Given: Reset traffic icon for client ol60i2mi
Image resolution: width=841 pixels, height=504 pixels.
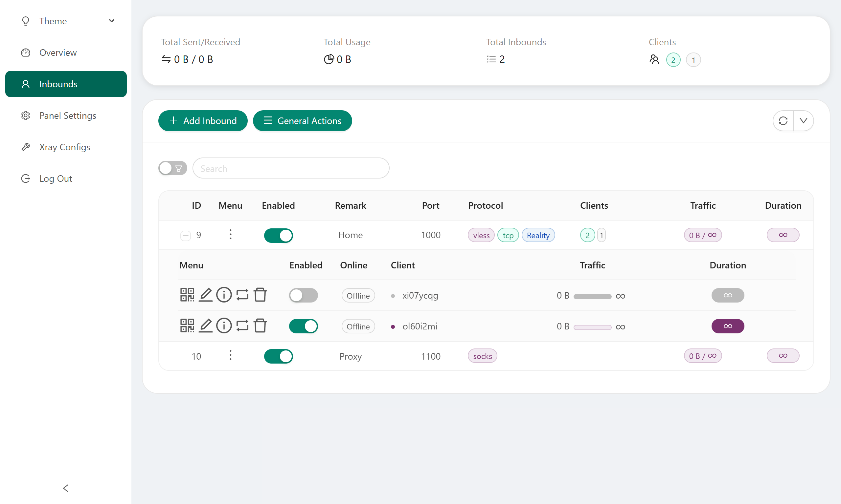Looking at the screenshot, I should coord(242,326).
